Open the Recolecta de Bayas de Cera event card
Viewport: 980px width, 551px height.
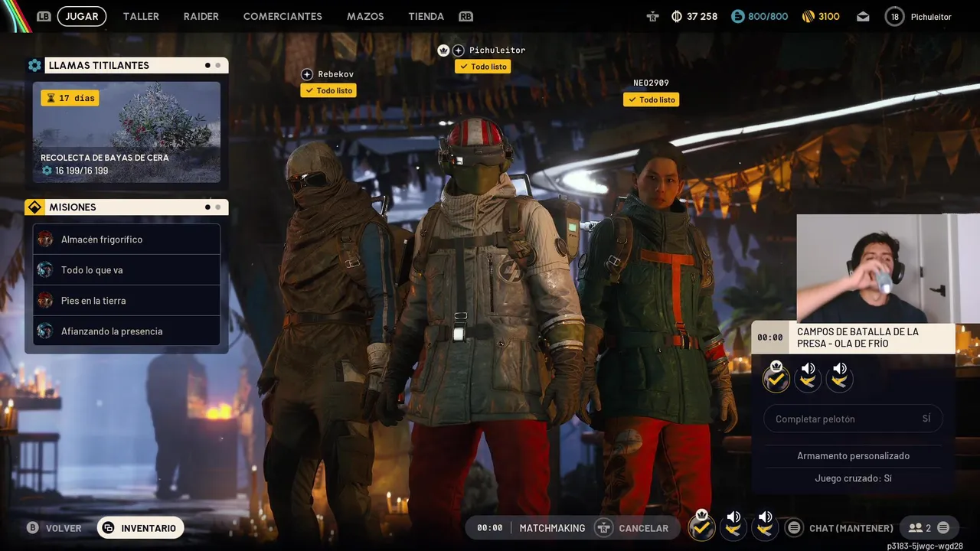[126, 132]
